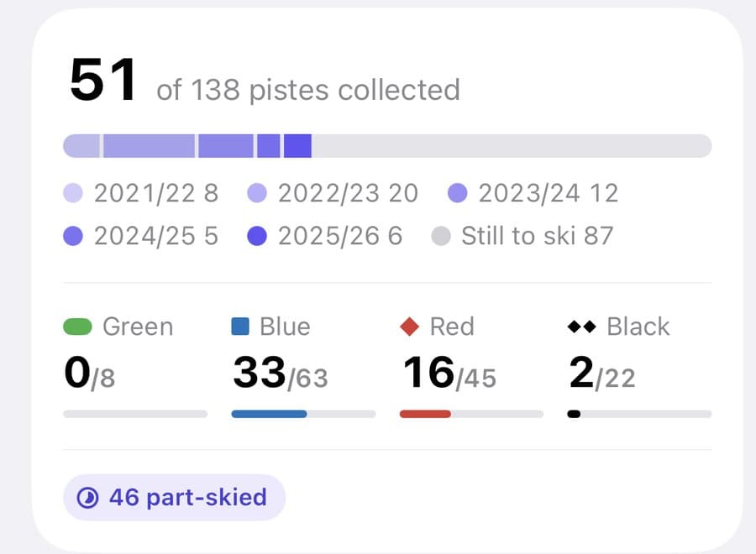The height and width of the screenshot is (554, 756).
Task: Click the green piste oval icon
Action: click(77, 327)
